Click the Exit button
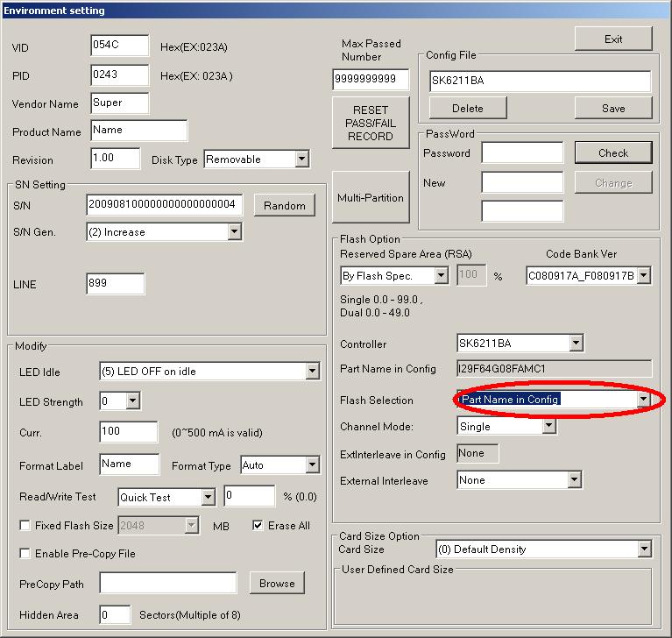 tap(613, 39)
